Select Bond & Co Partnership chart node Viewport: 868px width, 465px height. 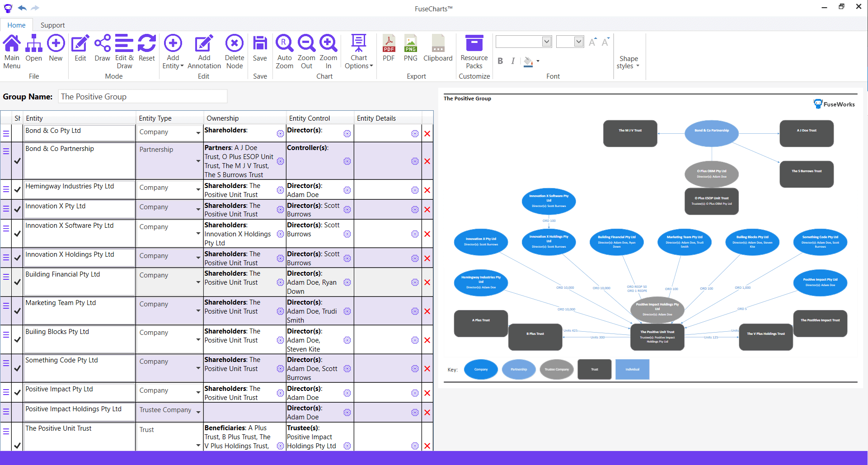(712, 133)
